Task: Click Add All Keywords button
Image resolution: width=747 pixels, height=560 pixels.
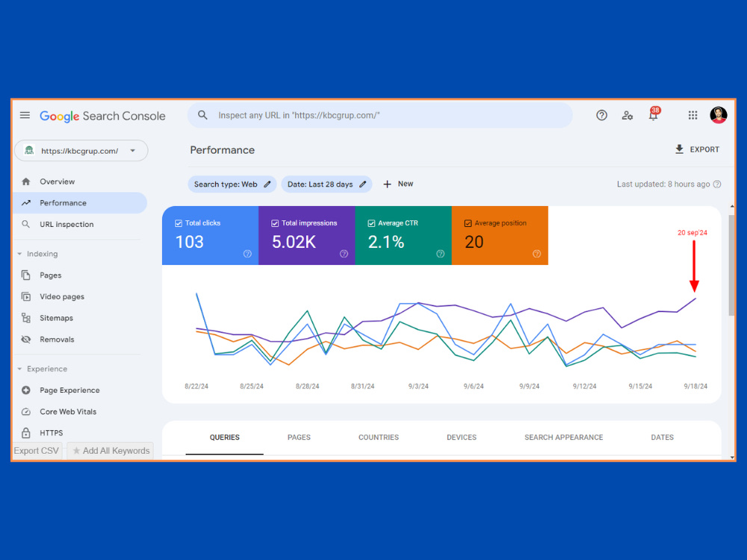Action: 111,450
